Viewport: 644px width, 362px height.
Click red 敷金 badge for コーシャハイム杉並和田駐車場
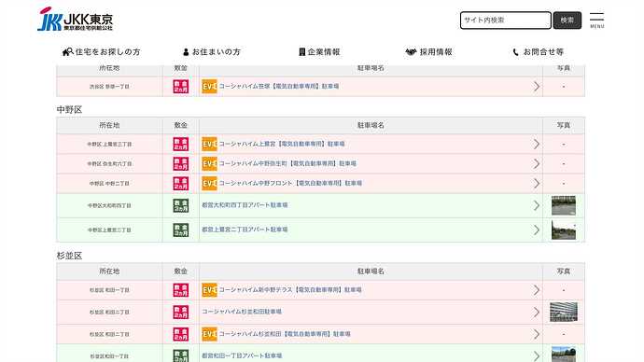pos(181,312)
